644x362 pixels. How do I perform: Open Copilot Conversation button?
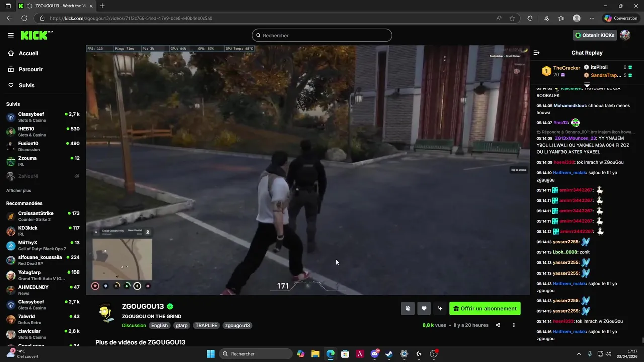click(621, 18)
